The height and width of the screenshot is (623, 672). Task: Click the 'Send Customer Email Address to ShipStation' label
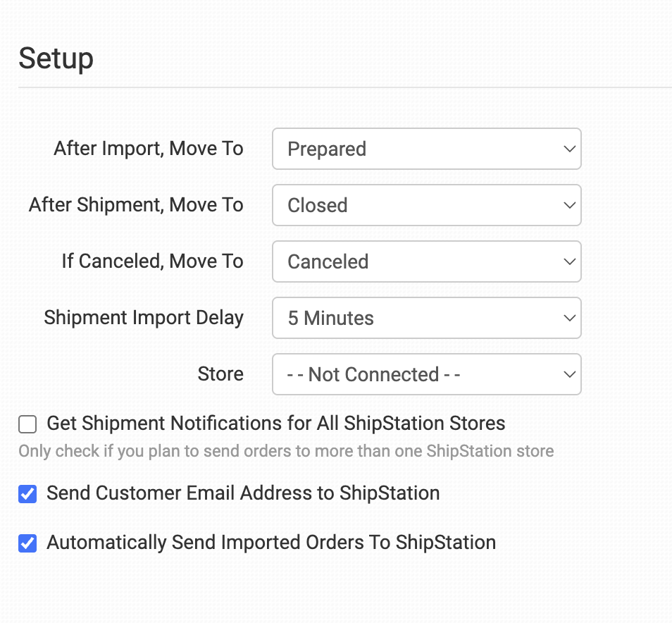(x=243, y=493)
